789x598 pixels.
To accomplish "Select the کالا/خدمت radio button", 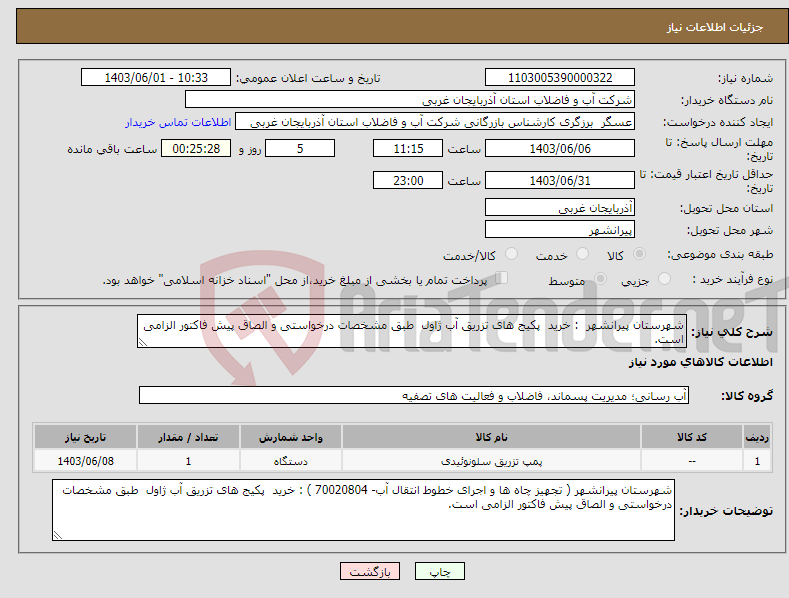I will [x=511, y=254].
